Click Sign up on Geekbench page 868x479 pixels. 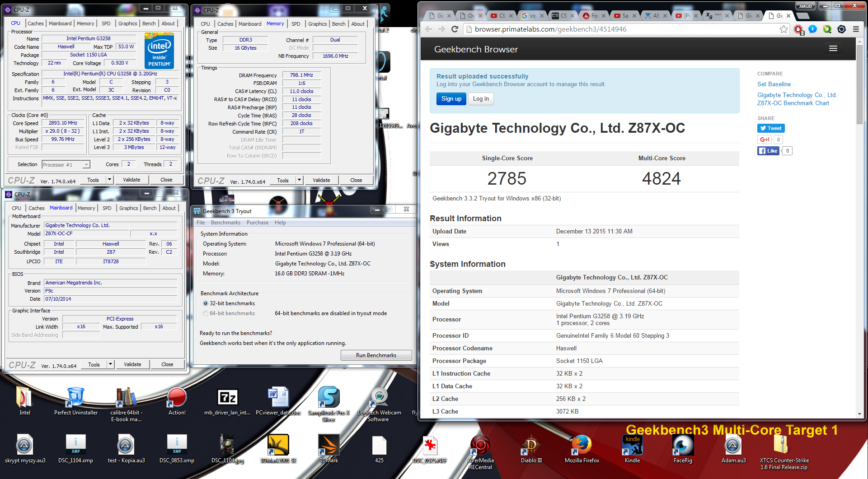pyautogui.click(x=451, y=99)
